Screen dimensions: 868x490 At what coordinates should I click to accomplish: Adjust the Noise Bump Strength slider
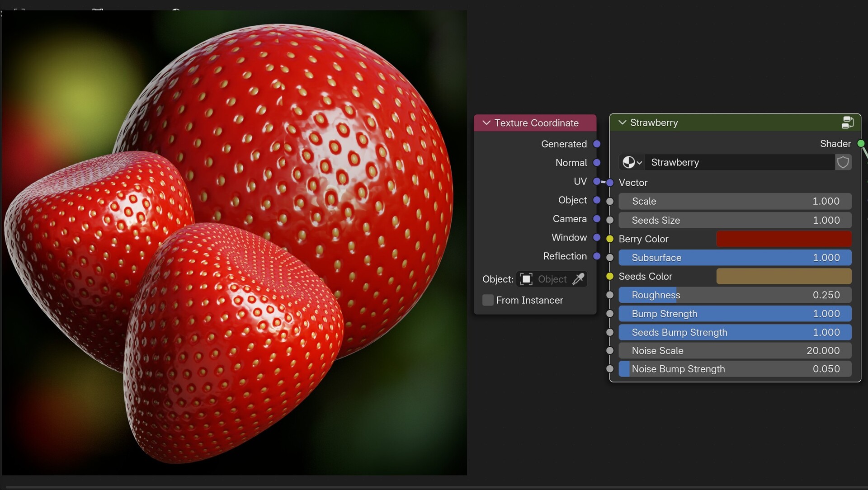(x=735, y=369)
